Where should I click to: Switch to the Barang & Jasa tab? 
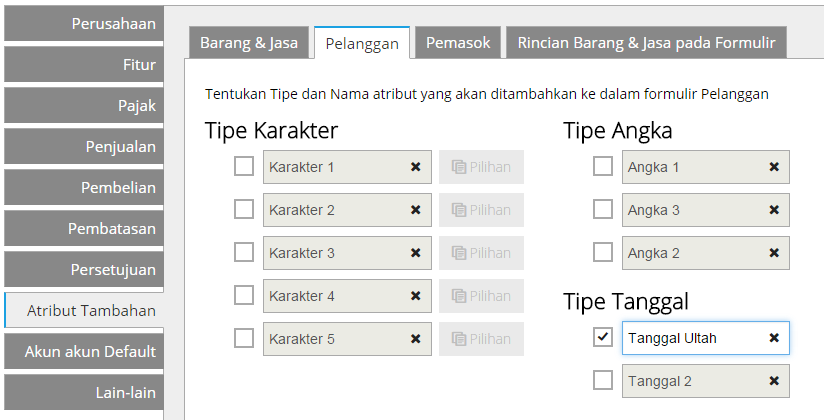tap(249, 43)
